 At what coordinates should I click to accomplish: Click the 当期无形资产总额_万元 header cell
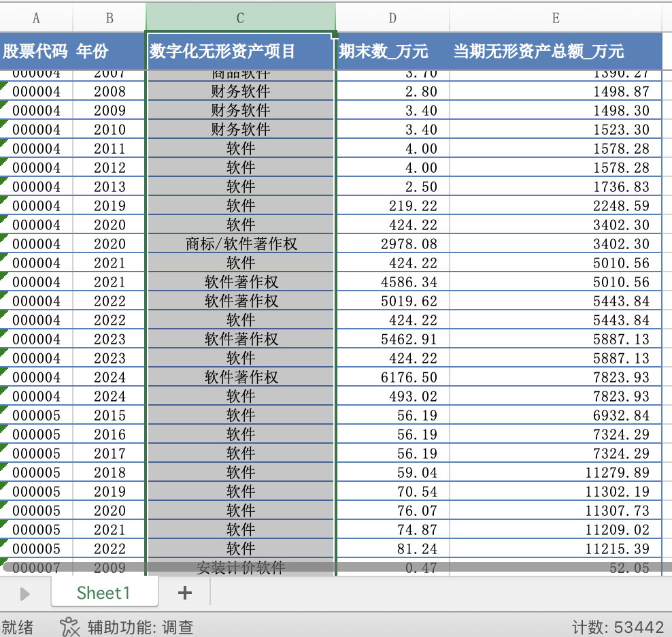point(556,51)
